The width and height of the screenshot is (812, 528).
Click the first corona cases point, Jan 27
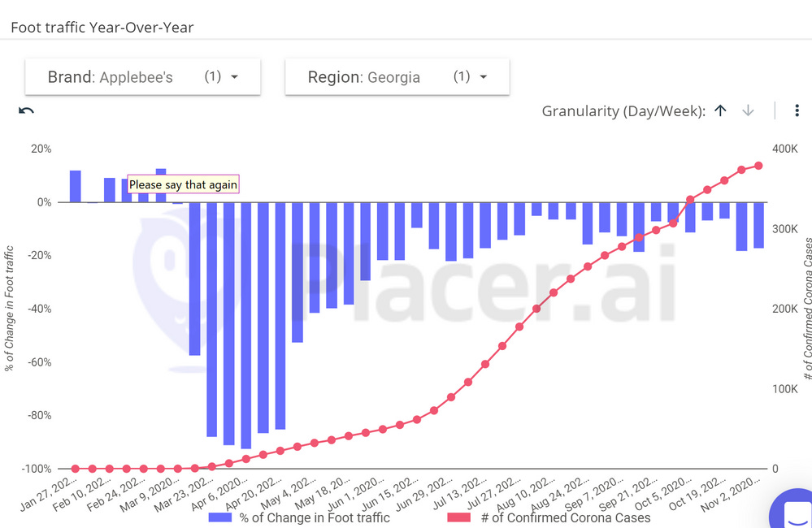click(75, 469)
